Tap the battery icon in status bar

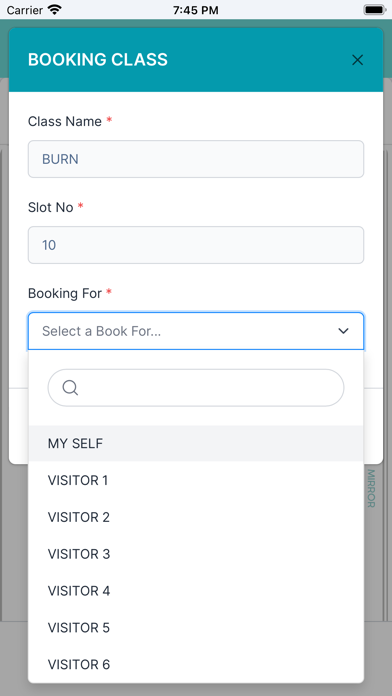(375, 10)
